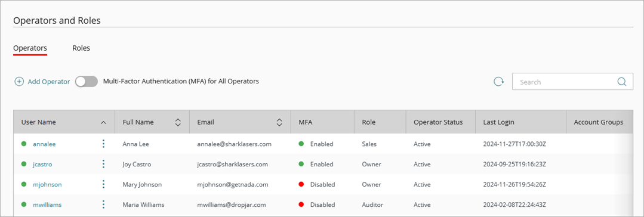Sort the Full Name column arrows

coord(178,122)
